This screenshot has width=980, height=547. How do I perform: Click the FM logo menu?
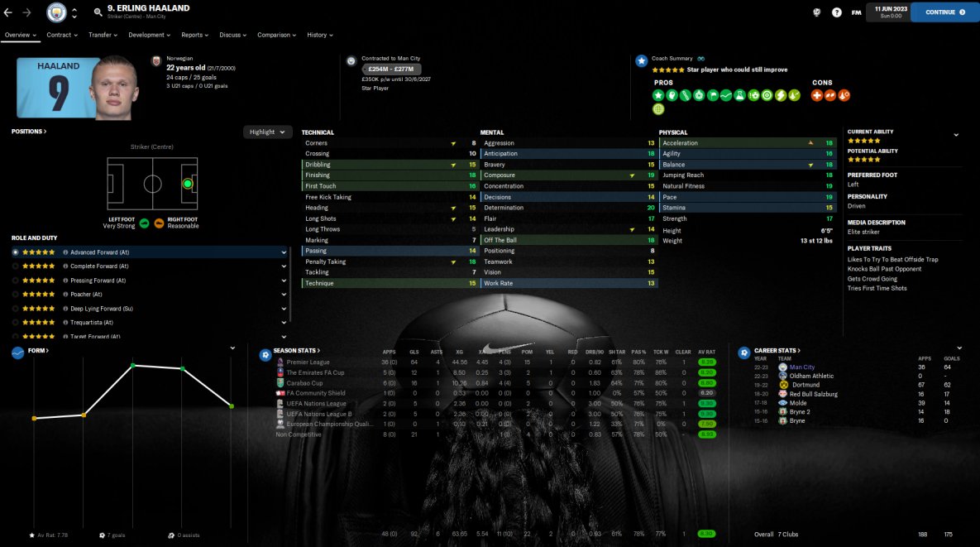coord(856,12)
